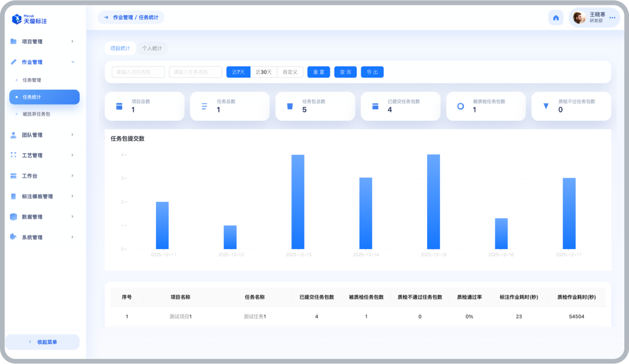This screenshot has width=629, height=364.
Task: Select the 近30天 time range option
Action: [264, 72]
